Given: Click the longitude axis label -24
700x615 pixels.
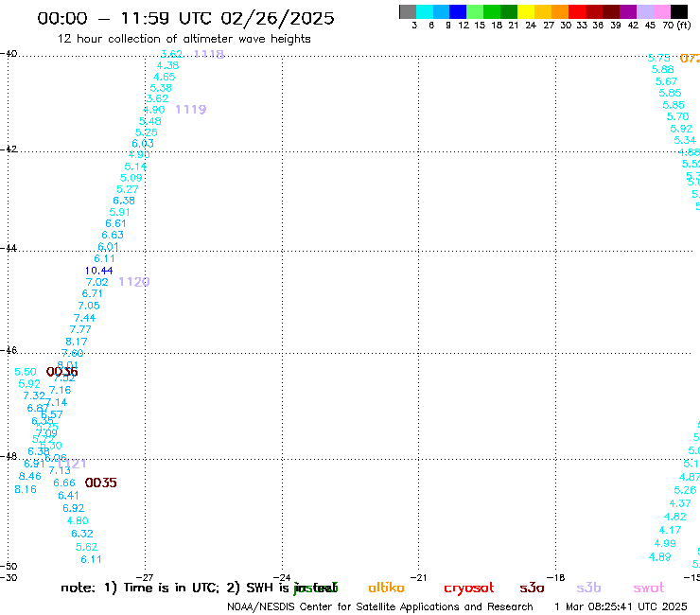Looking at the screenshot, I should [282, 578].
